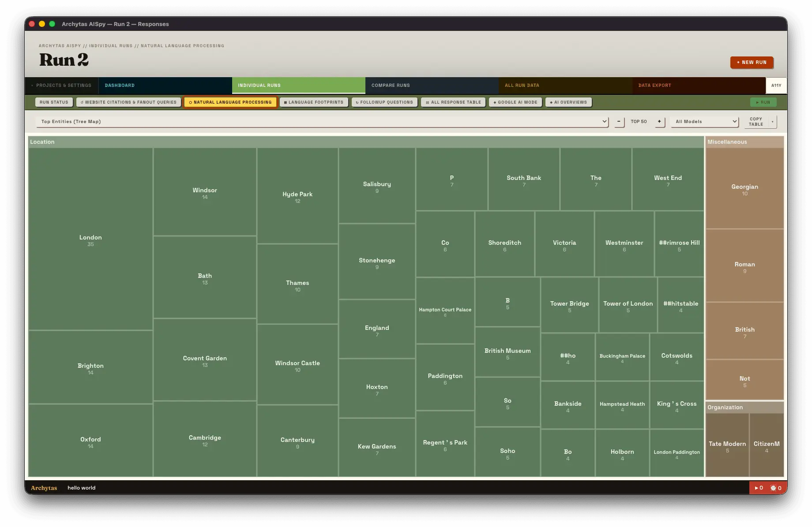Toggle the A11Y accessibility button
Image resolution: width=812 pixels, height=527 pixels.
pos(776,86)
